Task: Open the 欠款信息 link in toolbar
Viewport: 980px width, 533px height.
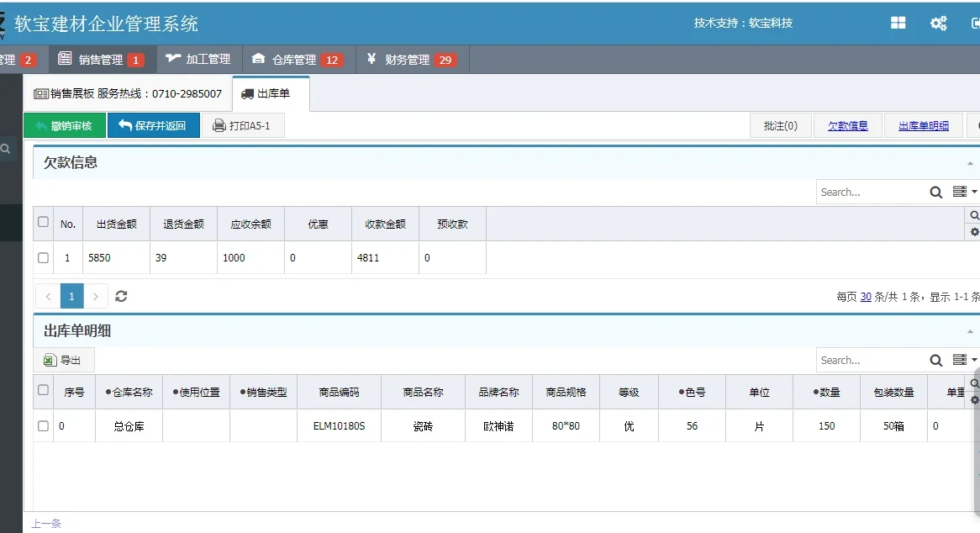Action: (x=848, y=124)
